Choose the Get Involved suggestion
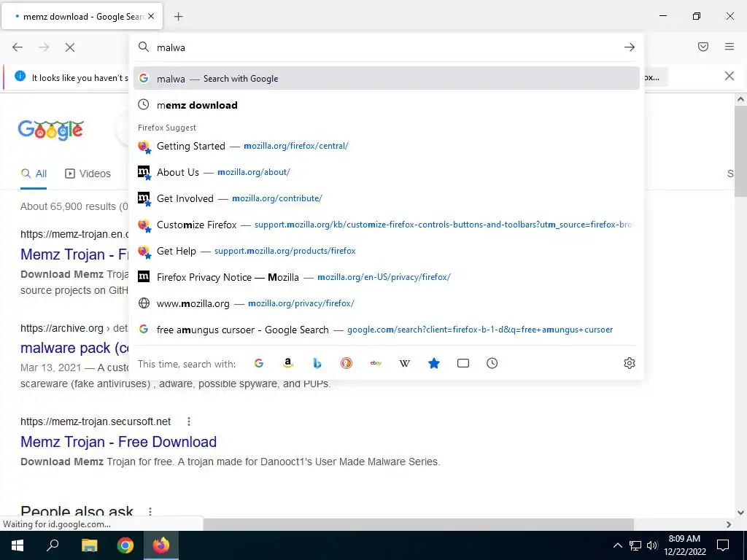The height and width of the screenshot is (560, 747). [387, 198]
